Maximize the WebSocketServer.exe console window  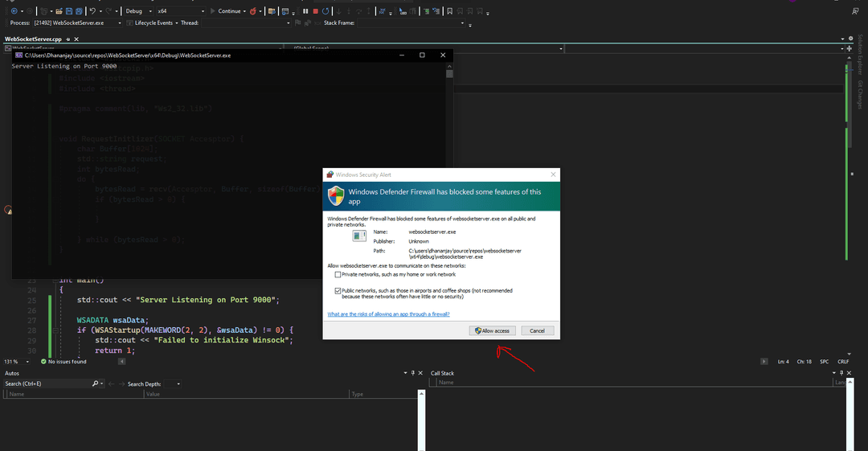click(422, 55)
